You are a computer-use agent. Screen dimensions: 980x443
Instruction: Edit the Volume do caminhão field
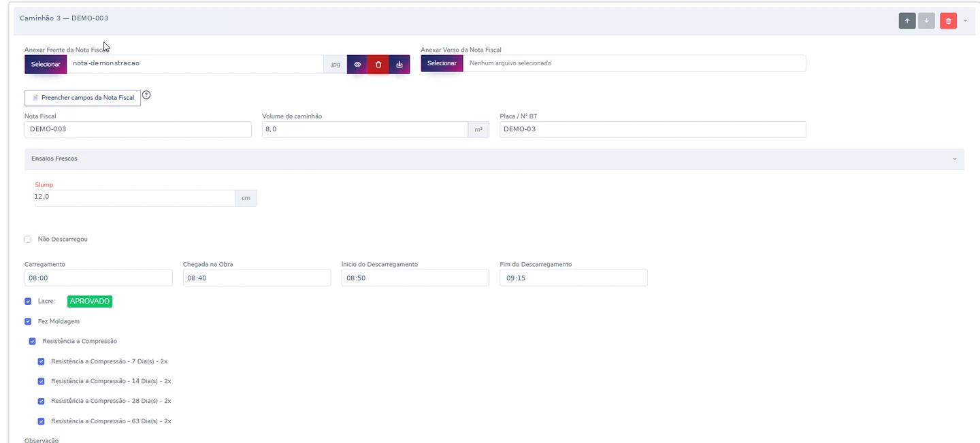[365, 129]
